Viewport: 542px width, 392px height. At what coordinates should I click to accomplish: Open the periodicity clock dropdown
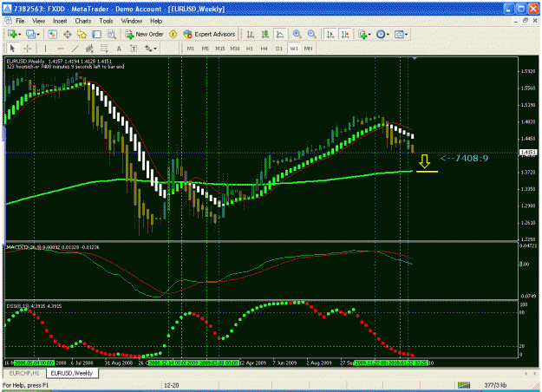(382, 34)
